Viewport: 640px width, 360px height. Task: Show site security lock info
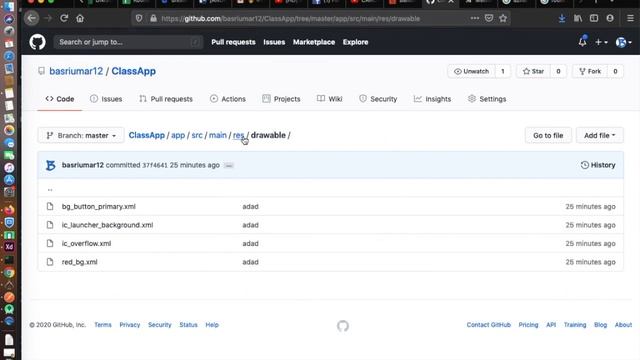[x=153, y=18]
